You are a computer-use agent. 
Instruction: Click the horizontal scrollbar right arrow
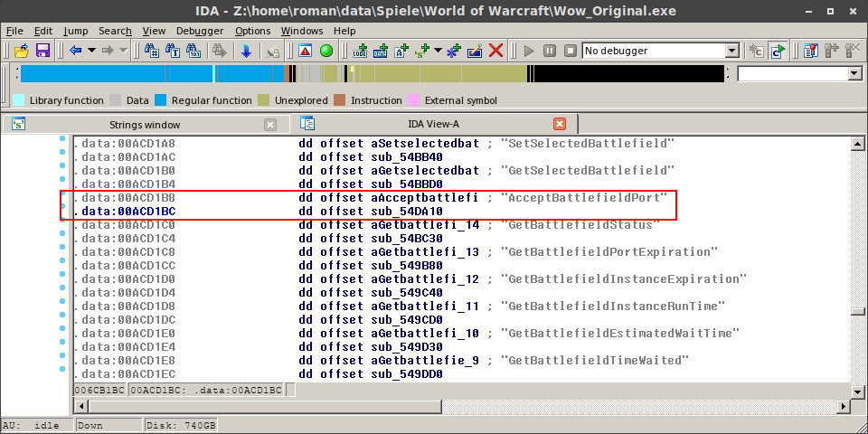pyautogui.click(x=843, y=407)
